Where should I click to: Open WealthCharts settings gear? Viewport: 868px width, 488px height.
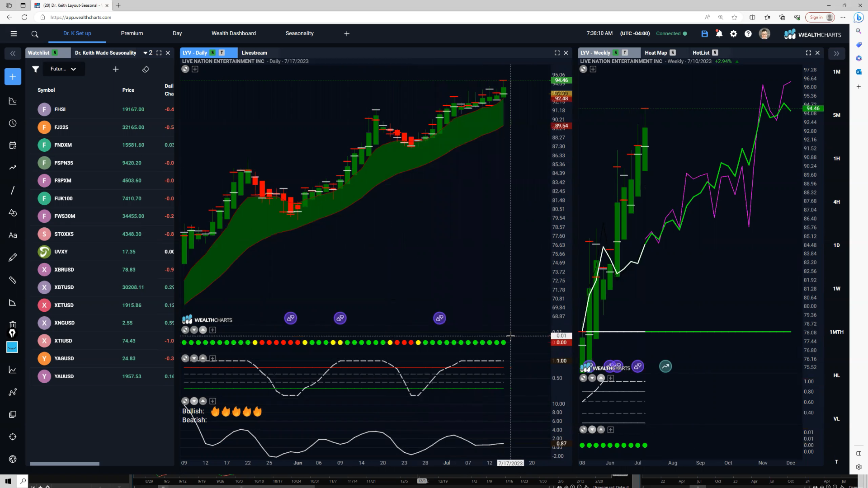[x=734, y=34]
